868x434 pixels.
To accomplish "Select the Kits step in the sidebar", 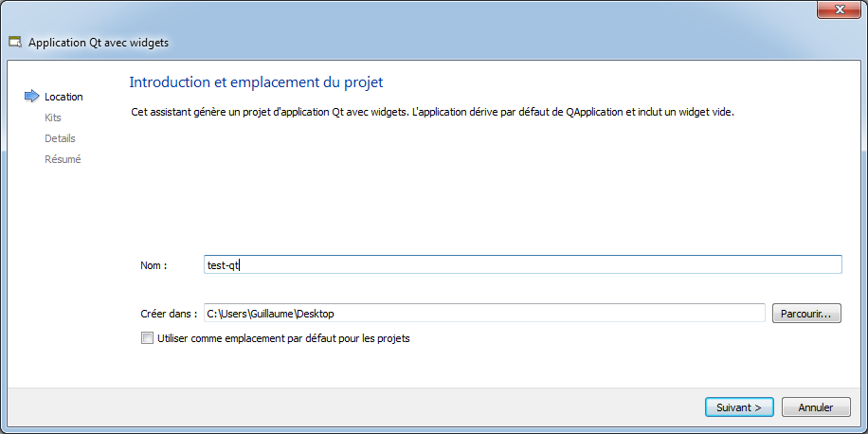I will point(52,118).
